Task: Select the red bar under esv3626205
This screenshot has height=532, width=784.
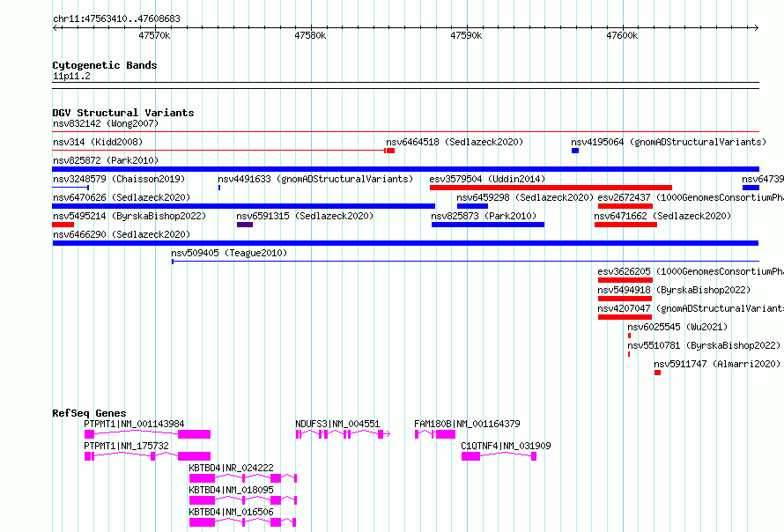Action: pyautogui.click(x=625, y=280)
